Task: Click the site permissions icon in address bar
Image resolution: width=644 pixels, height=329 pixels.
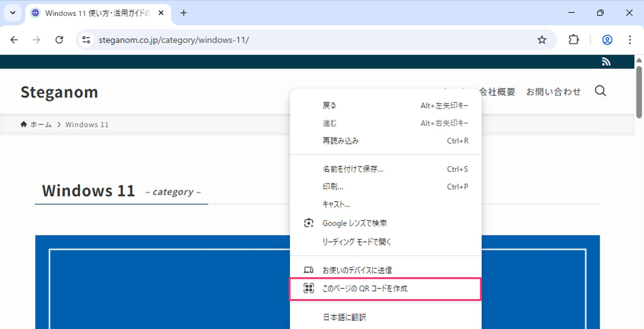Action: click(x=86, y=40)
